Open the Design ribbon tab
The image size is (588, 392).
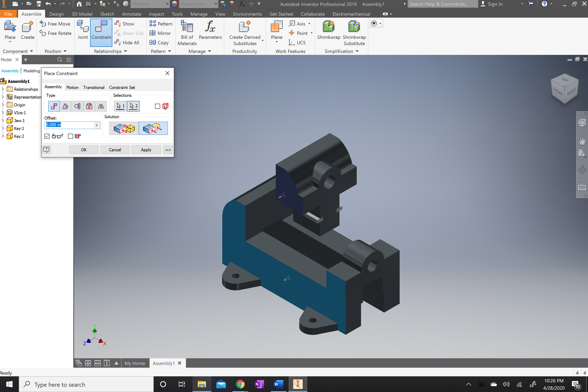click(56, 14)
